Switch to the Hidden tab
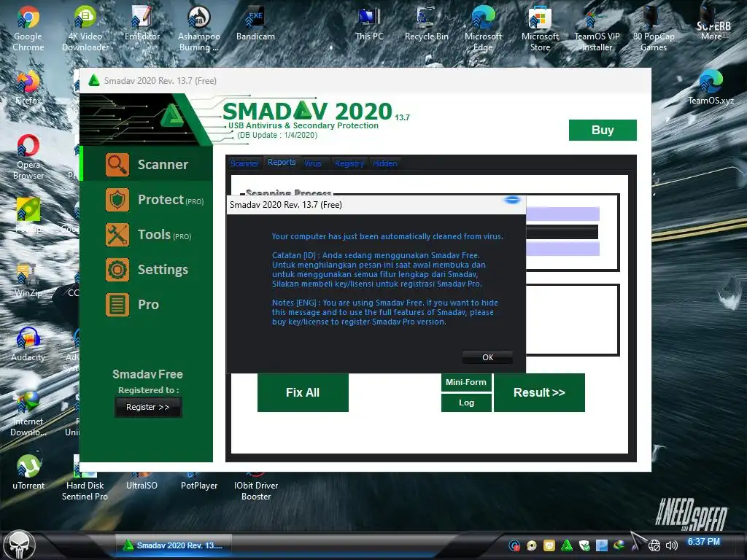The height and width of the screenshot is (560, 747). (385, 163)
